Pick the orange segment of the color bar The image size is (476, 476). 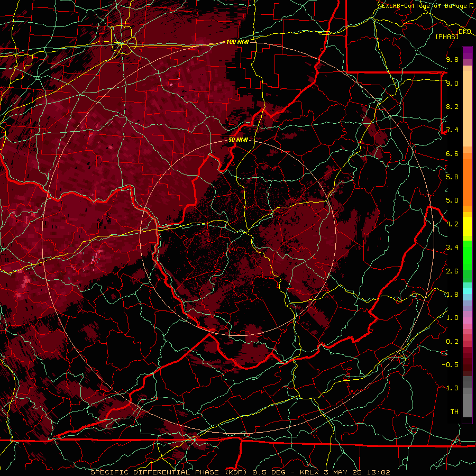tap(467, 182)
